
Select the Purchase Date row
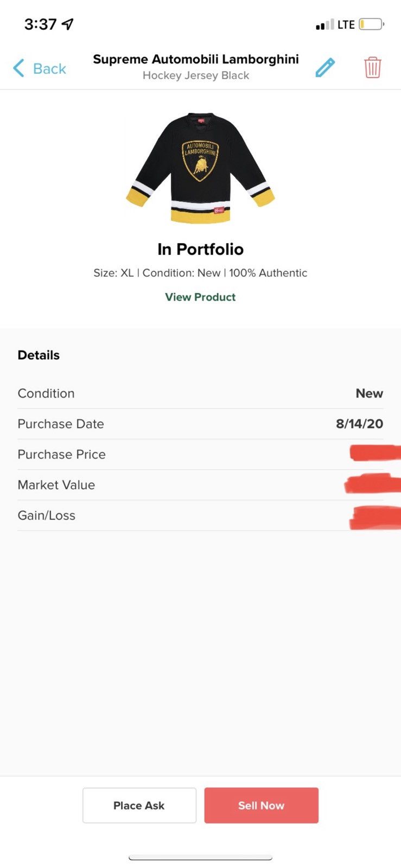tap(200, 424)
